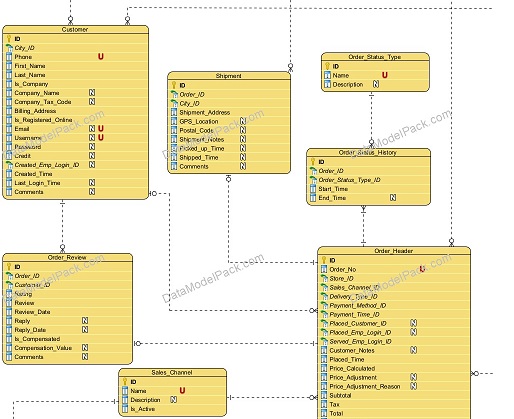The width and height of the screenshot is (514, 419).
Task: Select the Sales_Channel entity title
Action: click(x=172, y=373)
